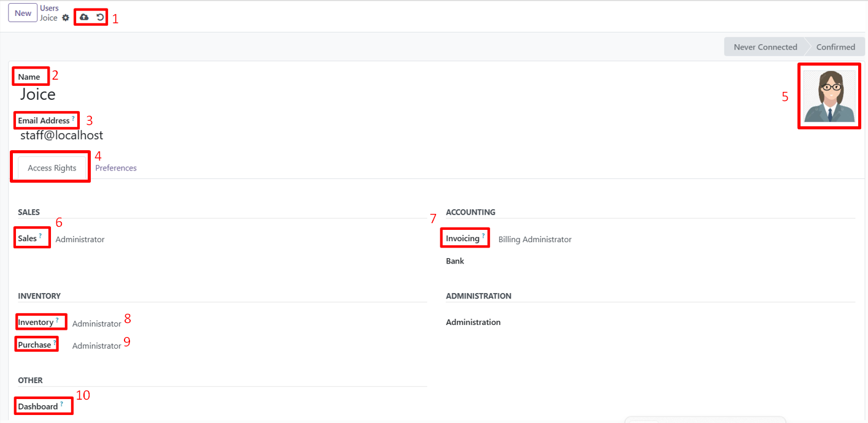Click the help icon next to Invoicing
868x423 pixels.
click(x=484, y=235)
